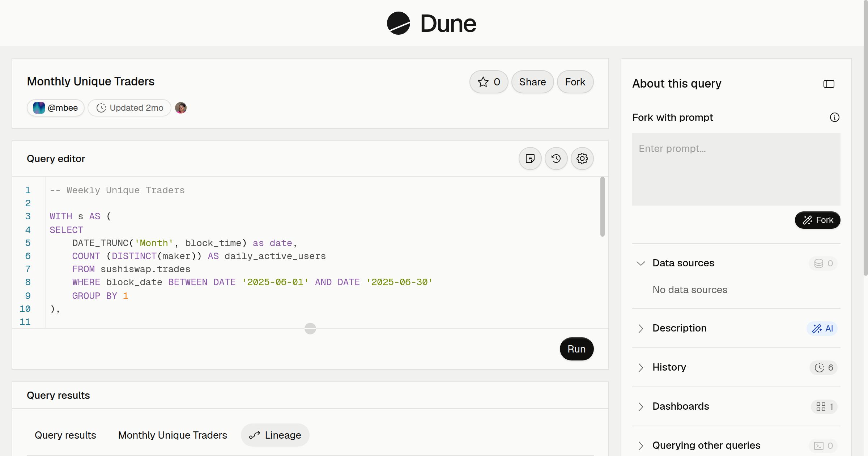The image size is (868, 456).
Task: Click the Updated 2mo chip
Action: 129,108
